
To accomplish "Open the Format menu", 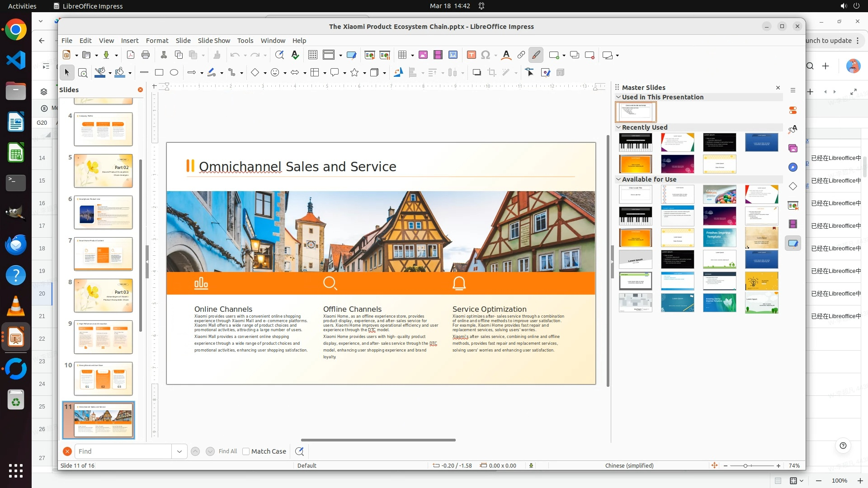I will pos(157,41).
